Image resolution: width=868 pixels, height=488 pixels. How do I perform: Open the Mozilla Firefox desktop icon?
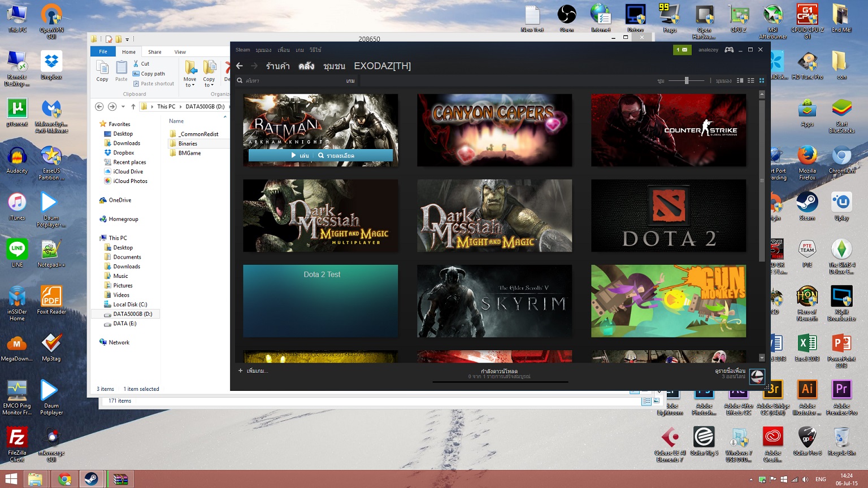coord(807,162)
